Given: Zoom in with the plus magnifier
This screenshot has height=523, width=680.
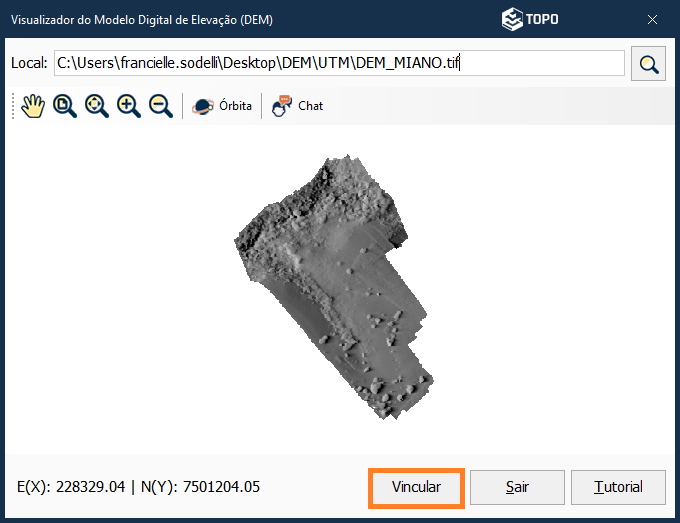Looking at the screenshot, I should [x=129, y=106].
